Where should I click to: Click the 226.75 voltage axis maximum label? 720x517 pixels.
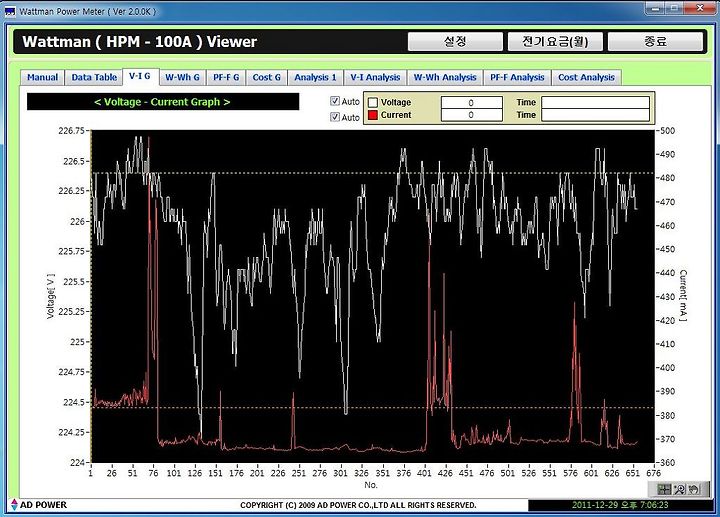[x=72, y=130]
